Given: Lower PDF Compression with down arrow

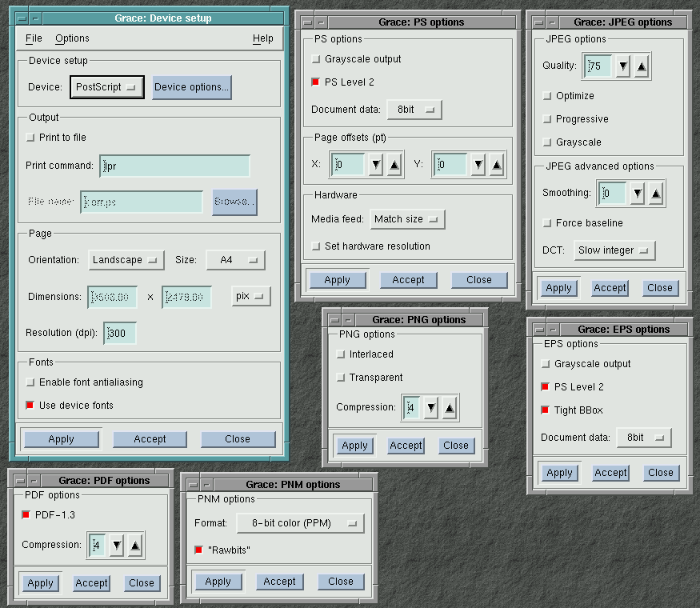Looking at the screenshot, I should pyautogui.click(x=117, y=546).
